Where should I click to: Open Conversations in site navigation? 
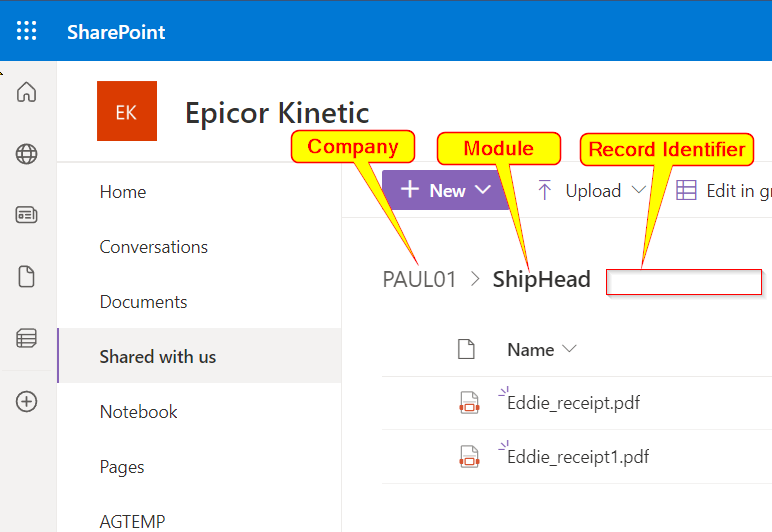coord(154,247)
